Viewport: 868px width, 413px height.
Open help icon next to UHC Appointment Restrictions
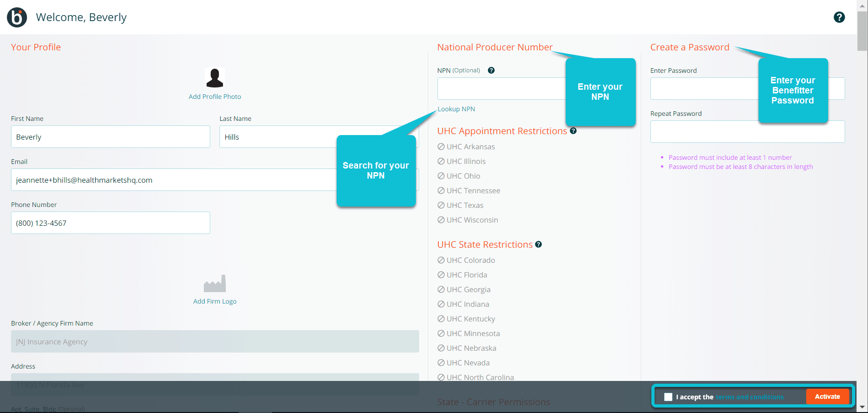pos(573,131)
